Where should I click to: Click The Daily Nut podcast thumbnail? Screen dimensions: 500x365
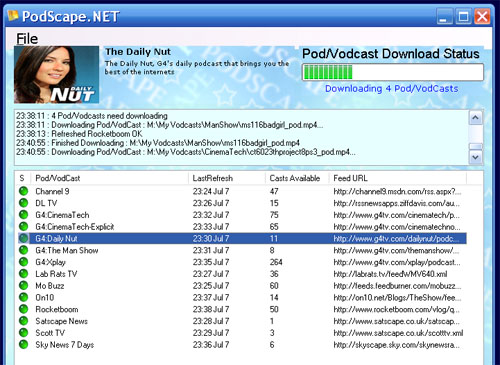click(x=56, y=75)
